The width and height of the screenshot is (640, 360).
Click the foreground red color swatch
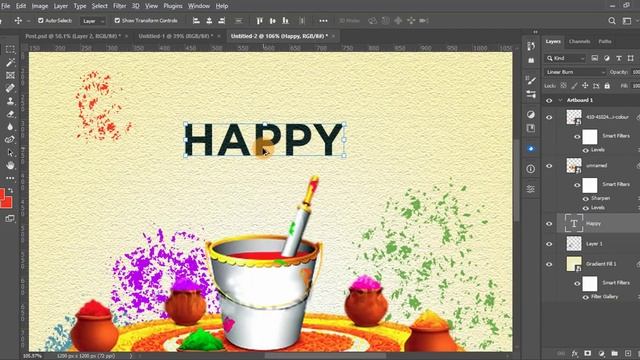(2, 194)
